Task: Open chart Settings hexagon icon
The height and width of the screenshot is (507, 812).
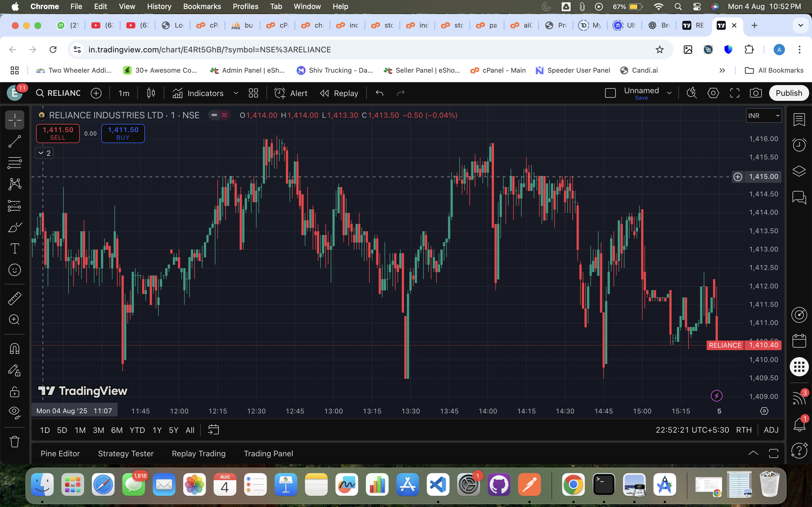Action: [713, 93]
